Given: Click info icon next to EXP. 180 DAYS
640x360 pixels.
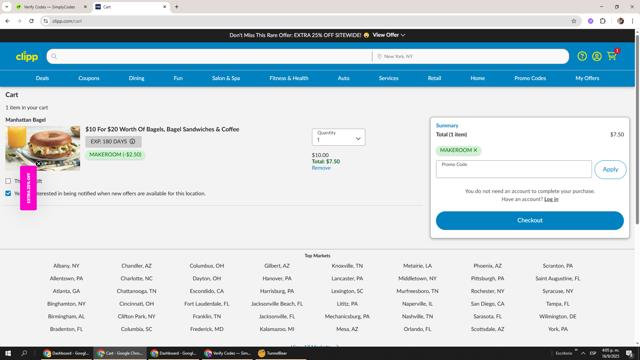Looking at the screenshot, I should tap(132, 141).
